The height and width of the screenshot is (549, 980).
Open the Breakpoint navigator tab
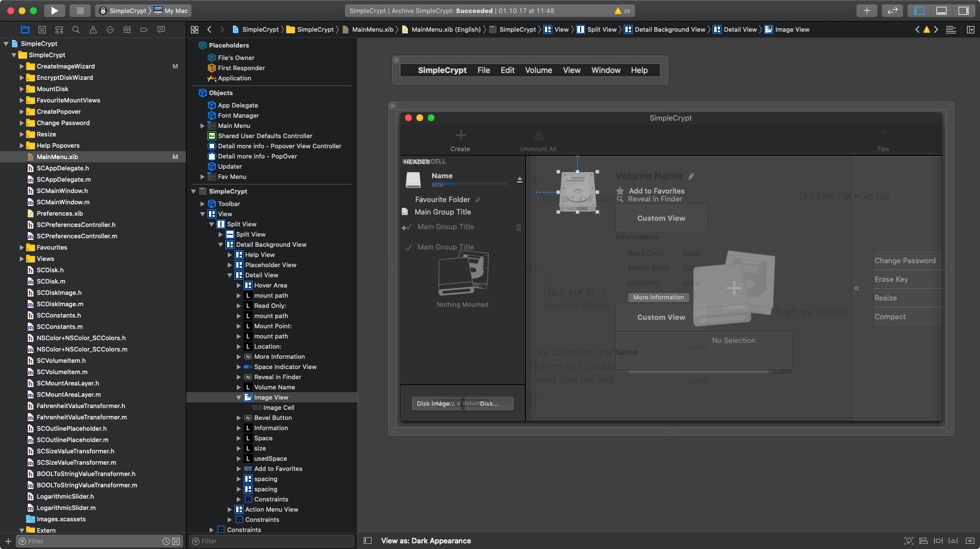(x=144, y=29)
